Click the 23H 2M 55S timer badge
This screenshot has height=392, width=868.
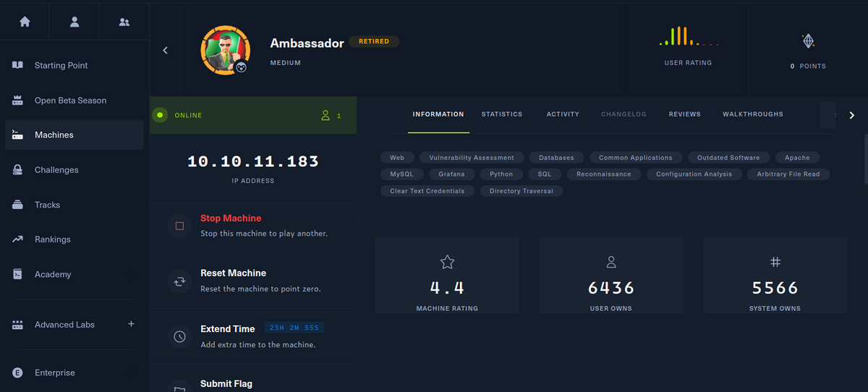click(294, 328)
